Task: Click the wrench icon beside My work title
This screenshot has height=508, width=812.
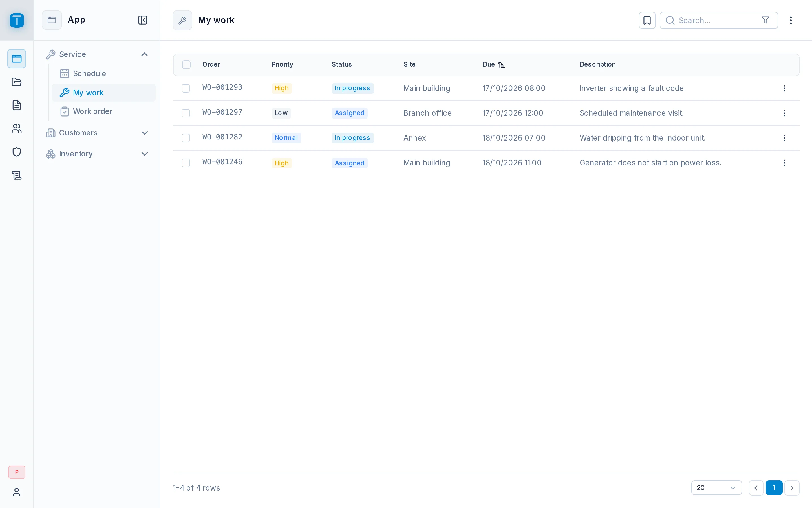Action: [182, 20]
